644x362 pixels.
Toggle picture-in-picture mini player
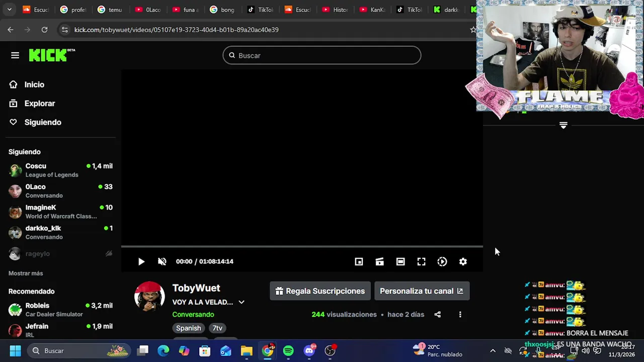pos(359,261)
